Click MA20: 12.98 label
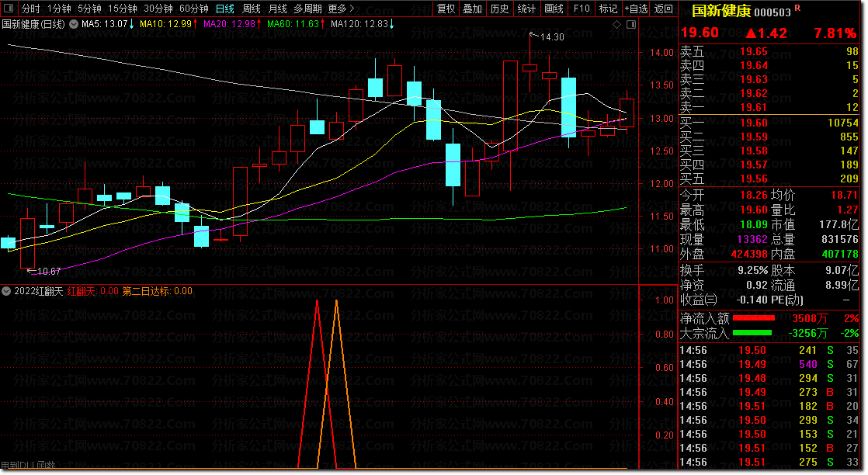Image resolution: width=868 pixels, height=475 pixels. click(x=232, y=24)
